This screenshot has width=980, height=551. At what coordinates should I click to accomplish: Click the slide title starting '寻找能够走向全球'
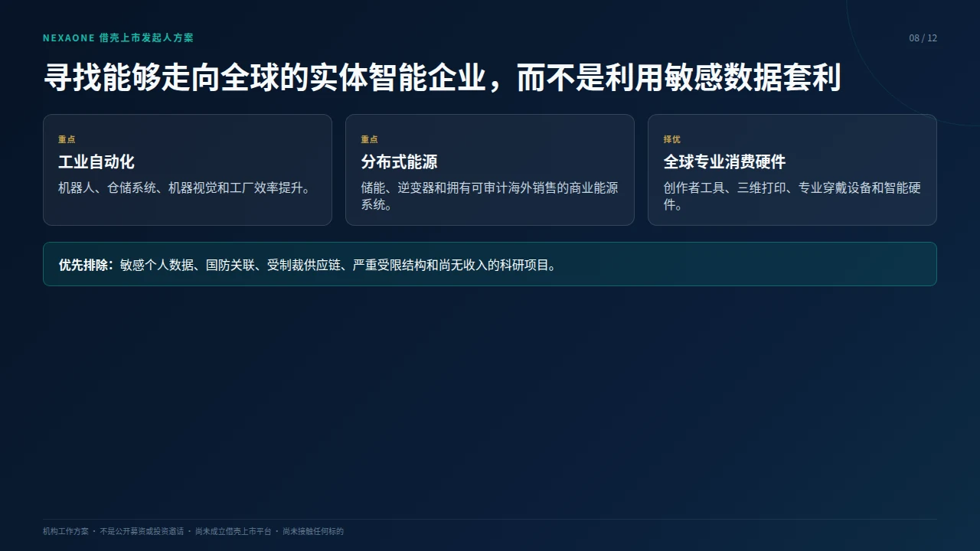[442, 79]
